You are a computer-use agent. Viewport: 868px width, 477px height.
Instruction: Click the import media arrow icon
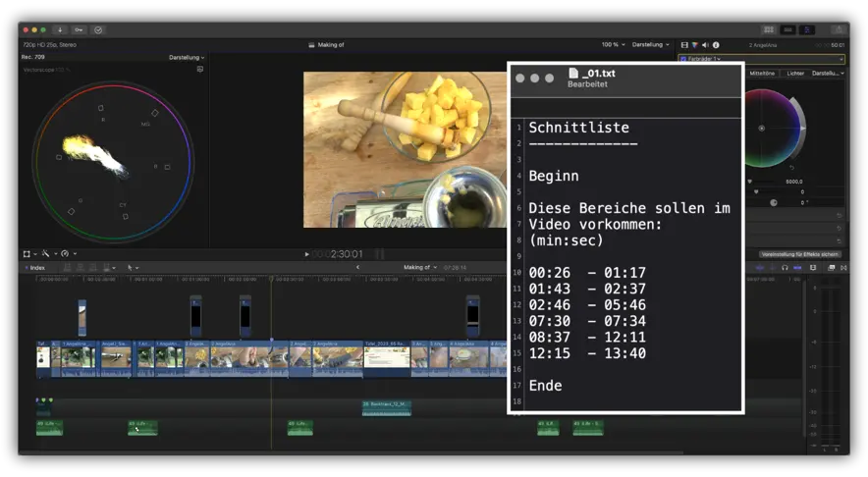(x=60, y=29)
